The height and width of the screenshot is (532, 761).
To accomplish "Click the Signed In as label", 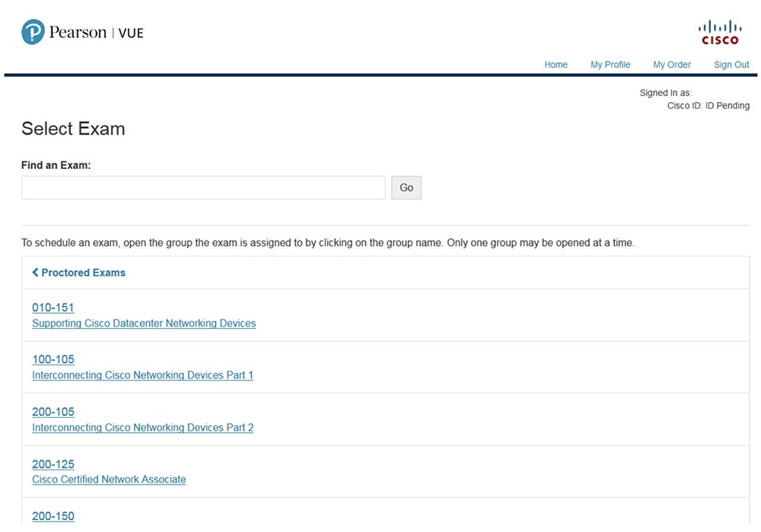I will coord(665,93).
